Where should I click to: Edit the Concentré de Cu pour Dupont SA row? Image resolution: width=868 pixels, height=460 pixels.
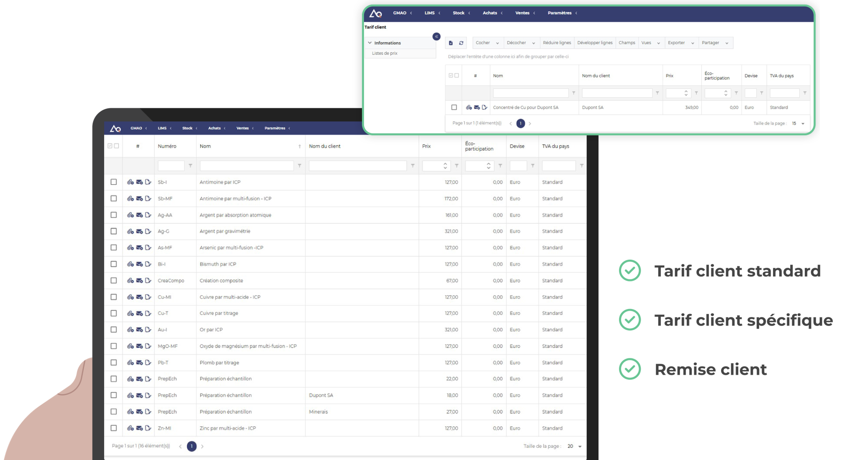(x=484, y=107)
